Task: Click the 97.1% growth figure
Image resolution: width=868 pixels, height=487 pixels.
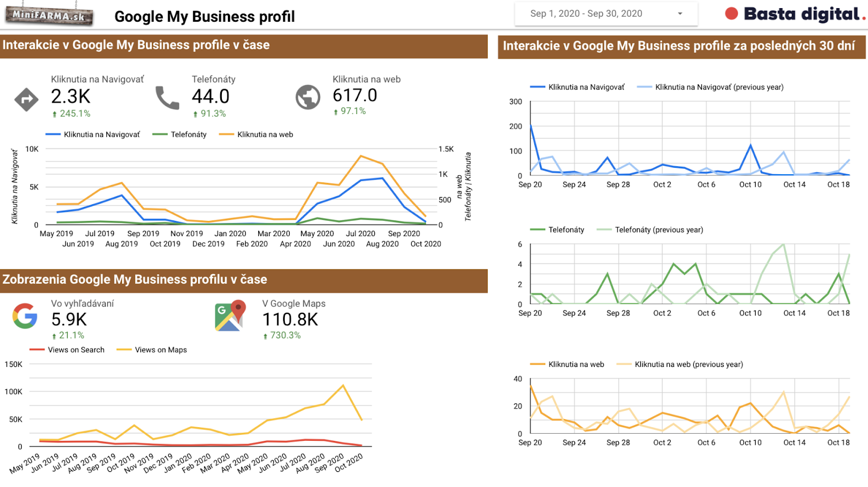Action: pos(353,111)
